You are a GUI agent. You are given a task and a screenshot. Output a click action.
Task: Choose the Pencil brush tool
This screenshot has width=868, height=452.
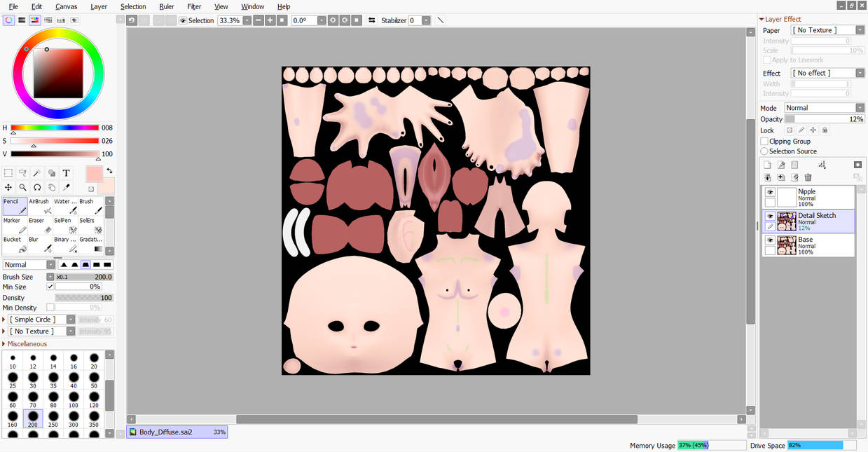point(15,206)
